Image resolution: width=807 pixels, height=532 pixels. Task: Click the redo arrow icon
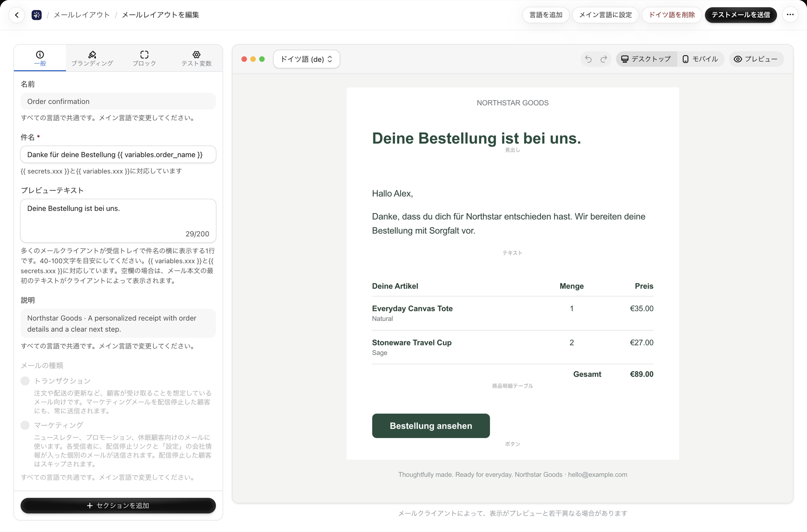point(604,59)
